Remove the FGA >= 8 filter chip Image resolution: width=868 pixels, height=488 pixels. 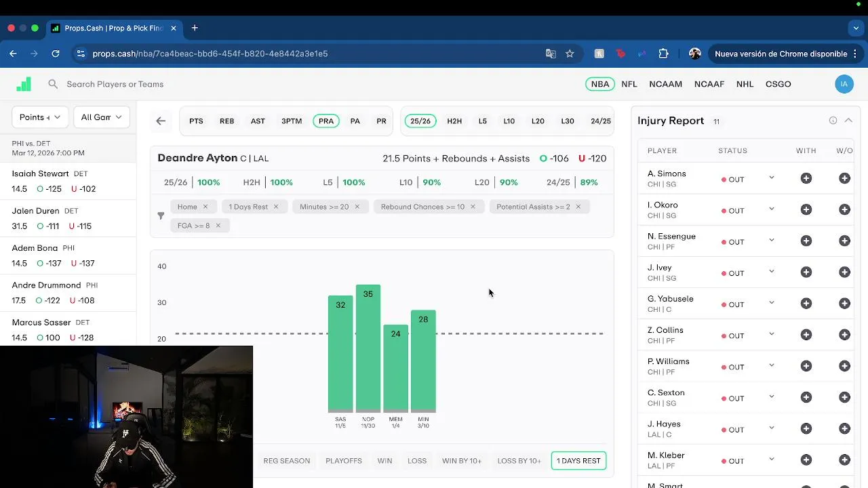218,226
